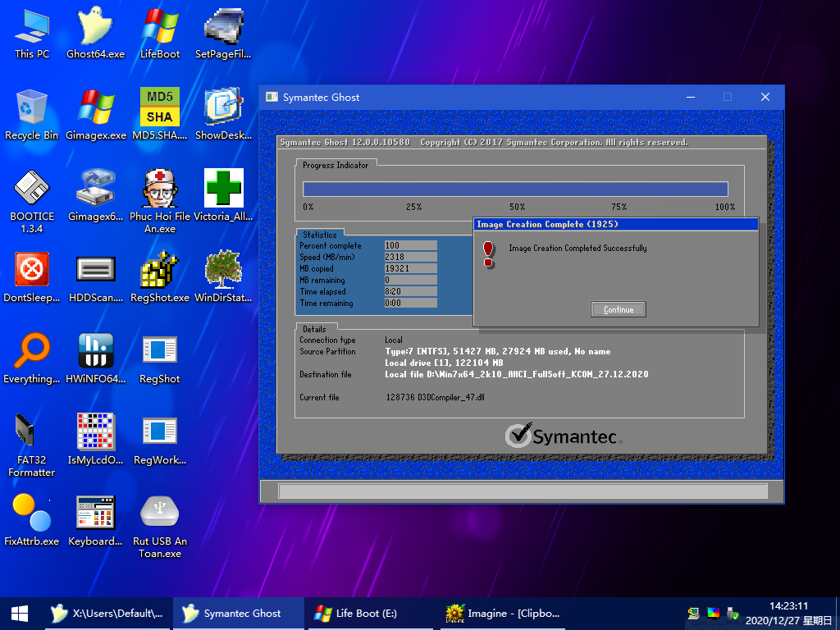Switch to X:\Users\Default taskbar item
The image size is (840, 630).
click(x=107, y=614)
